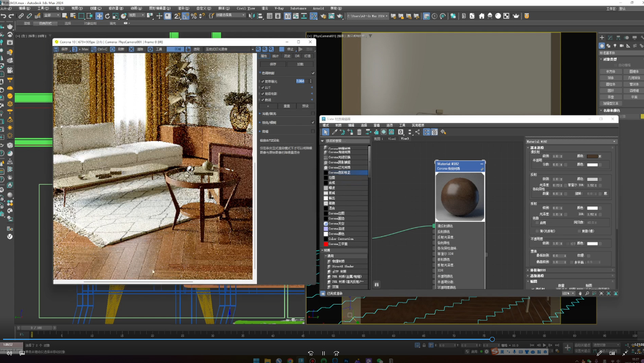
Task: Open the selection filter dropdown (全部)
Action: coord(52,16)
